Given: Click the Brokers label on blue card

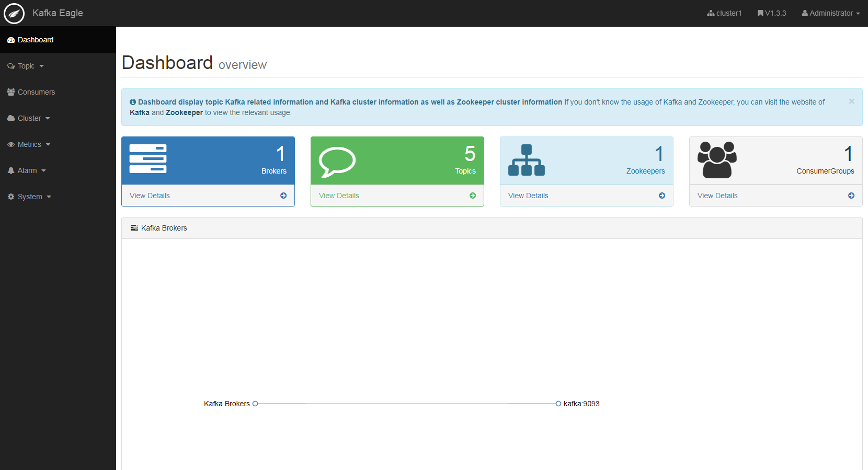Looking at the screenshot, I should 274,171.
